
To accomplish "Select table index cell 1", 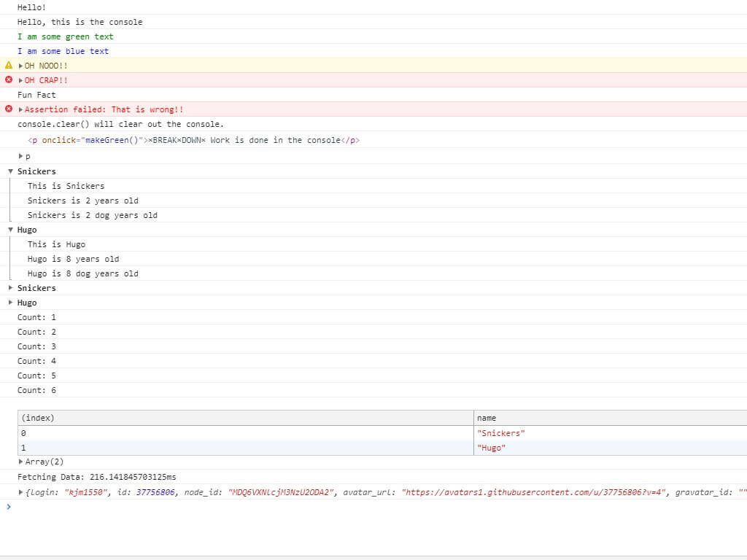I will [x=246, y=448].
